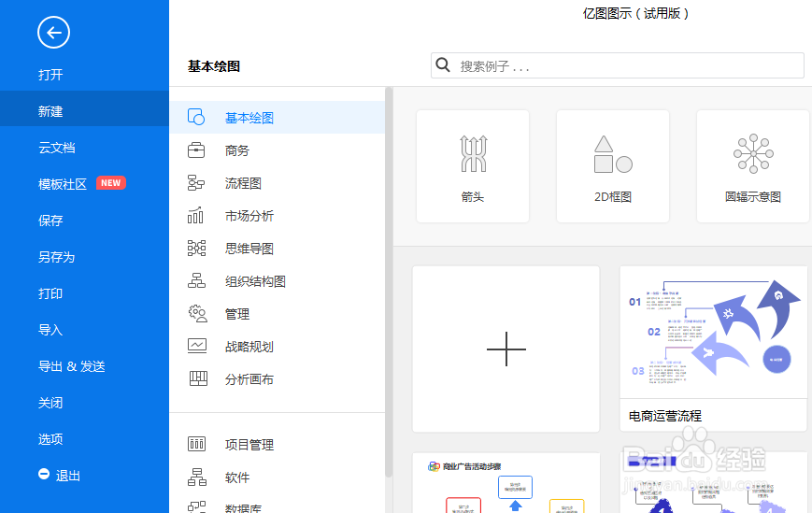Click the 商务 briefcase icon
The image size is (812, 513).
(x=196, y=150)
